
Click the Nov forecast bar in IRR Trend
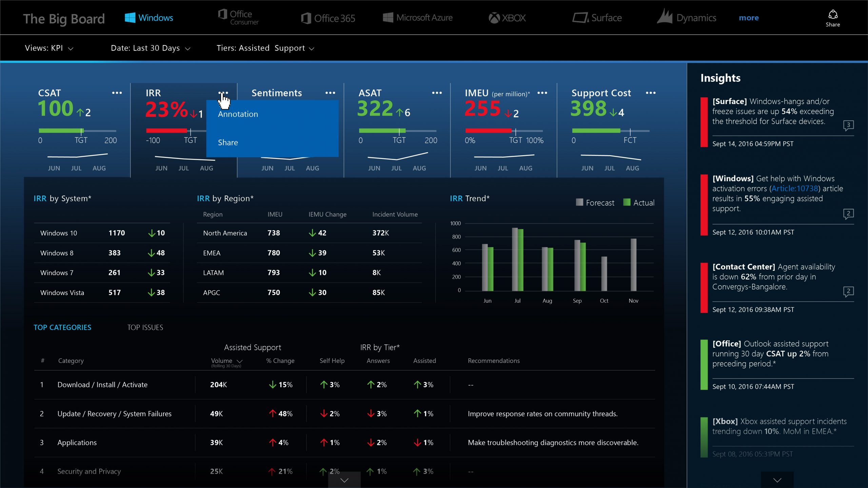pyautogui.click(x=633, y=265)
